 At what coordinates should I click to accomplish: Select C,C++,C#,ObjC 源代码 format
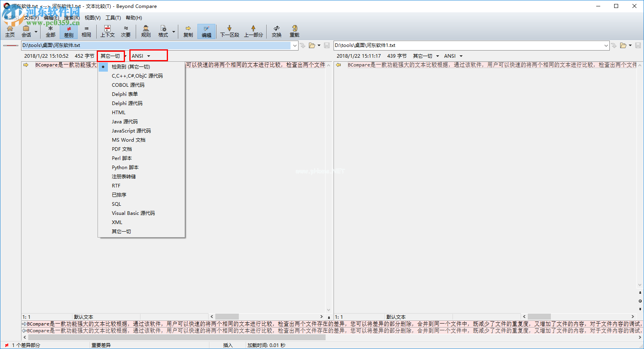[141, 76]
